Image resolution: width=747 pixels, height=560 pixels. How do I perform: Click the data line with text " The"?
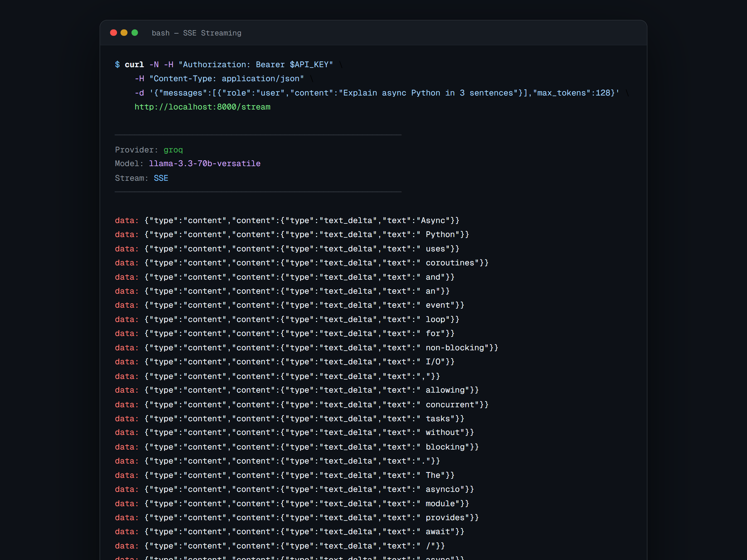(x=285, y=476)
